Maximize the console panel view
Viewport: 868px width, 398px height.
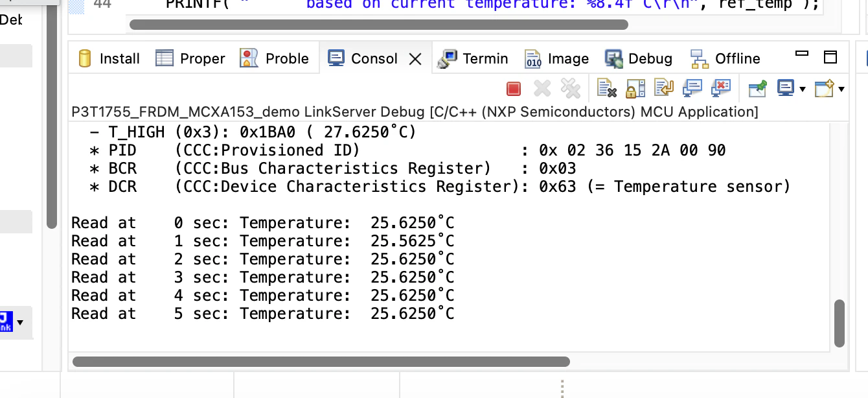point(830,57)
